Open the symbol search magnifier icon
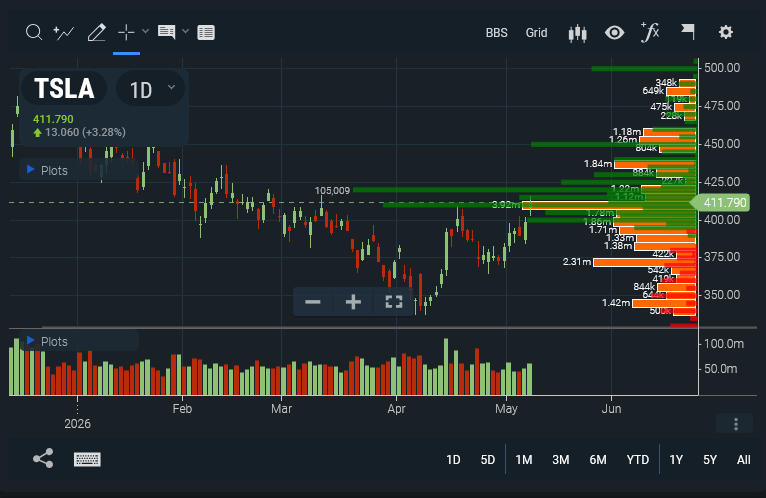Image resolution: width=766 pixels, height=498 pixels. coord(34,32)
